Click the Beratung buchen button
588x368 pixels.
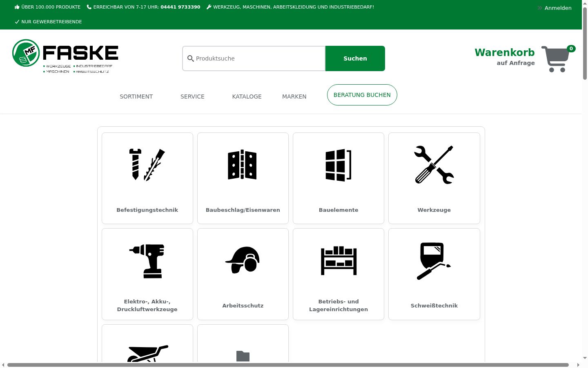362,95
